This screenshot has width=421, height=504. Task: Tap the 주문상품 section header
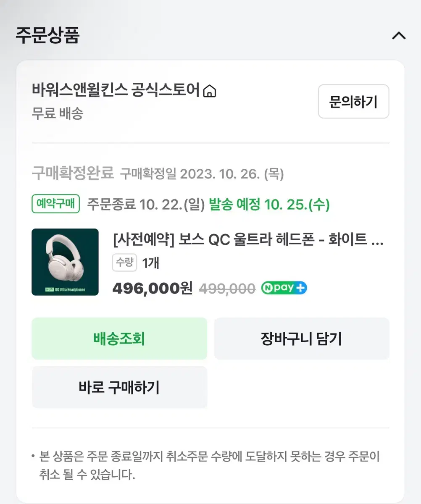click(x=47, y=36)
